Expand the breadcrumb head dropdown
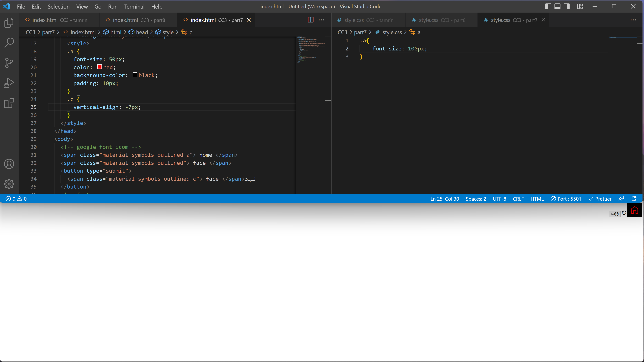 coord(142,32)
